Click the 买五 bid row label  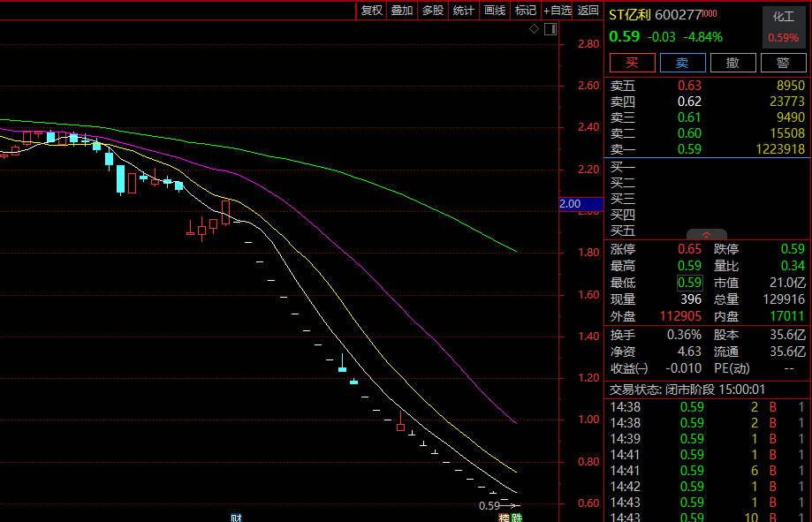pos(622,231)
